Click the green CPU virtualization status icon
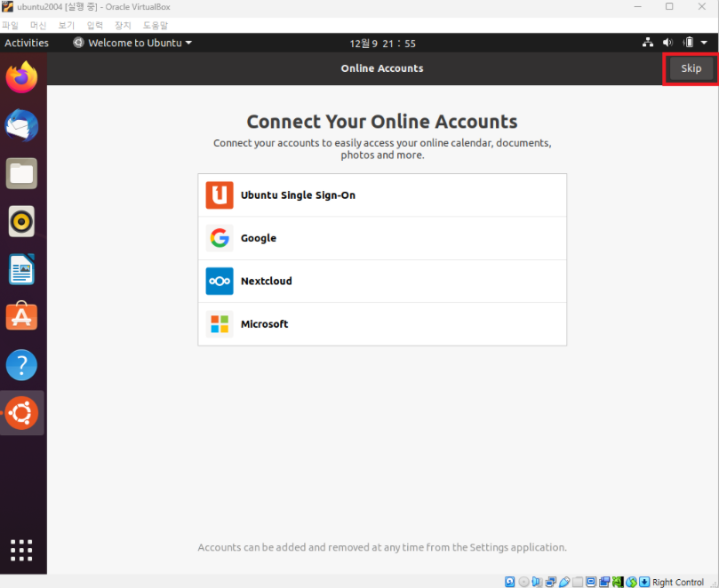Screen dimensions: 719x588 pyautogui.click(x=618, y=582)
